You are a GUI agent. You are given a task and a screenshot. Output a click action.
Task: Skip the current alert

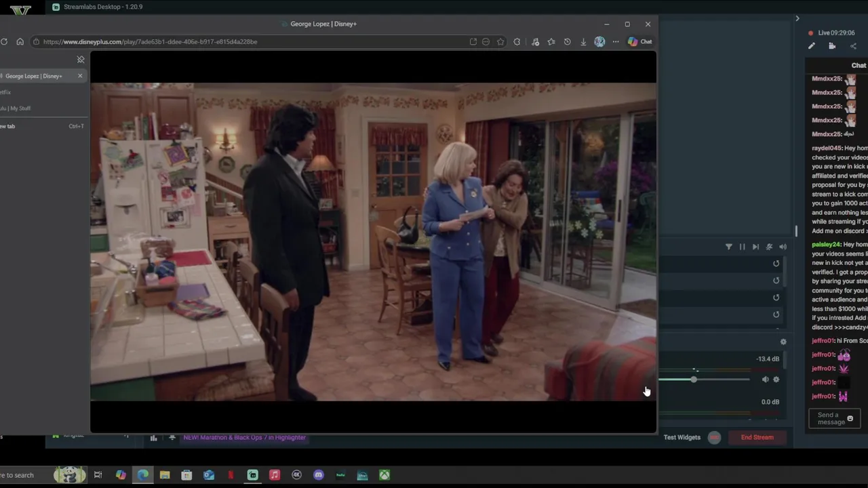point(755,247)
